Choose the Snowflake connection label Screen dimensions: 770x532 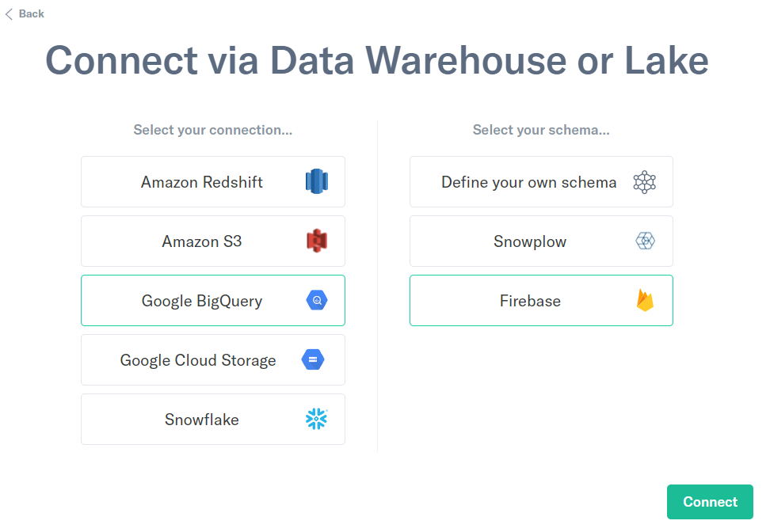202,420
